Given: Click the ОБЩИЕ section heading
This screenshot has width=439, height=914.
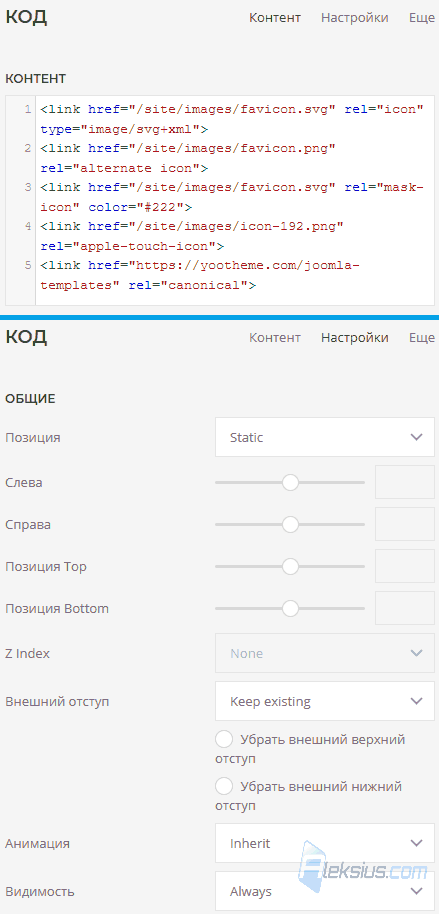Looking at the screenshot, I should pos(30,399).
